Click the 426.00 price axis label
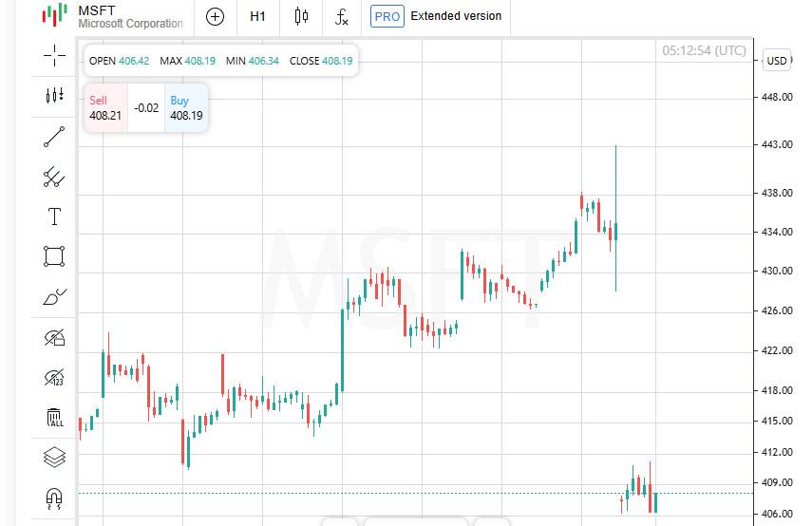 tap(777, 310)
